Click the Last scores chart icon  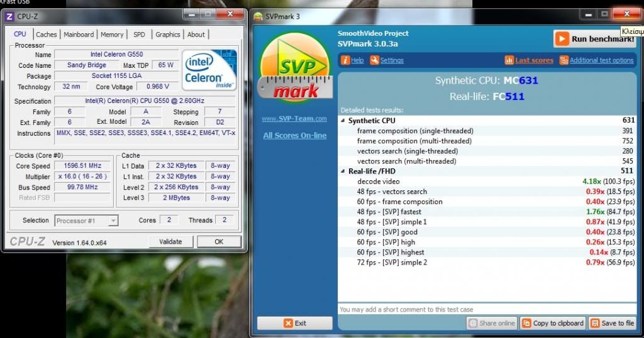[x=509, y=60]
